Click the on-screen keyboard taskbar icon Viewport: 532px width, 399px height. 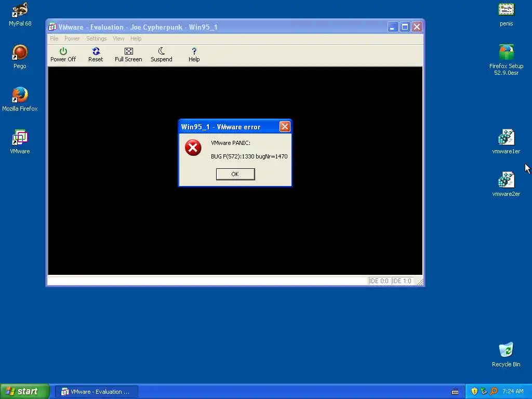pos(455,392)
